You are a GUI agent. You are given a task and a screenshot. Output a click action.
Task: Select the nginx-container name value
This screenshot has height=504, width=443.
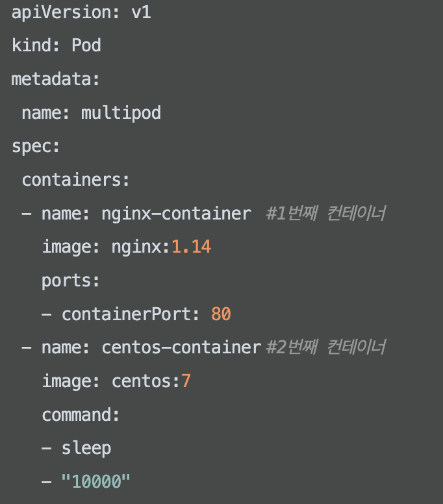pyautogui.click(x=176, y=214)
